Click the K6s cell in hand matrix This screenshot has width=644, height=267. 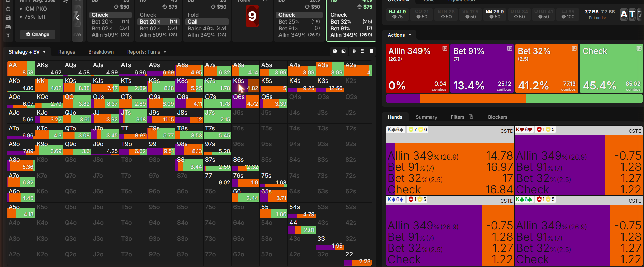pos(245,84)
